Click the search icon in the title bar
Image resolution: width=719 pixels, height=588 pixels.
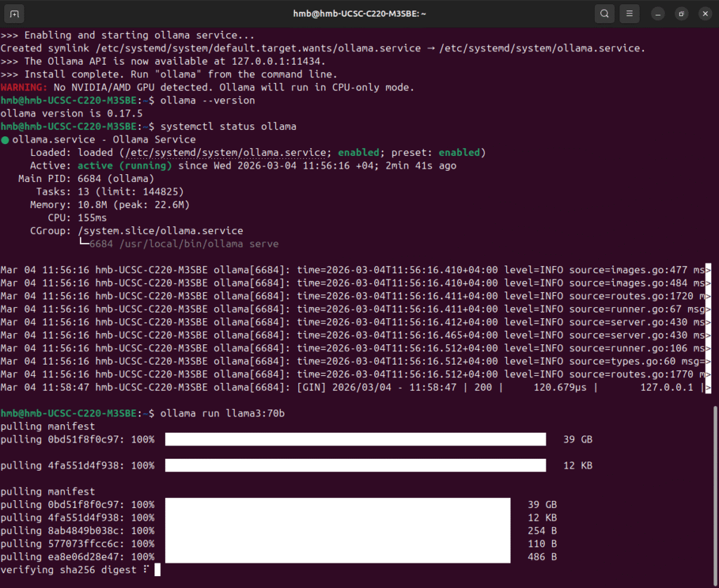(x=603, y=13)
